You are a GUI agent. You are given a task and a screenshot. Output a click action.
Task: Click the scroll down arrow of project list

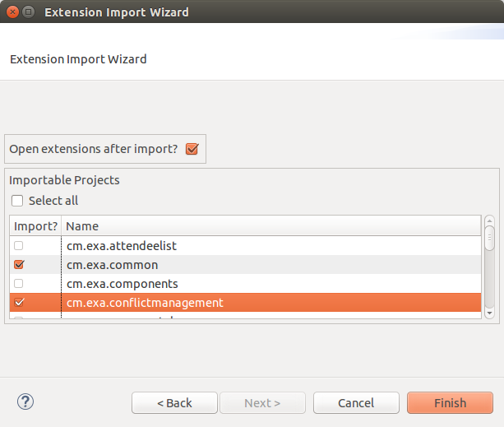coord(489,313)
